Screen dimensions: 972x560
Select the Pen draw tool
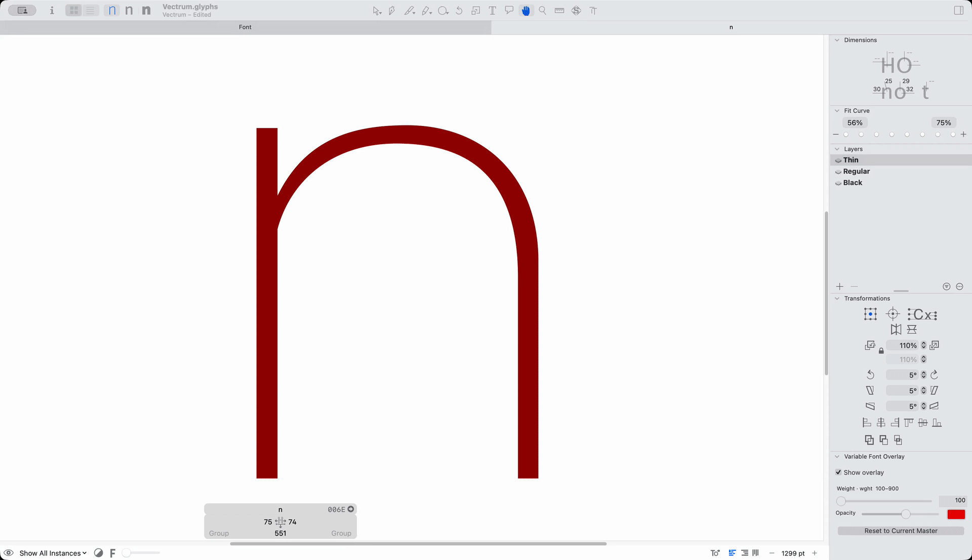click(392, 11)
